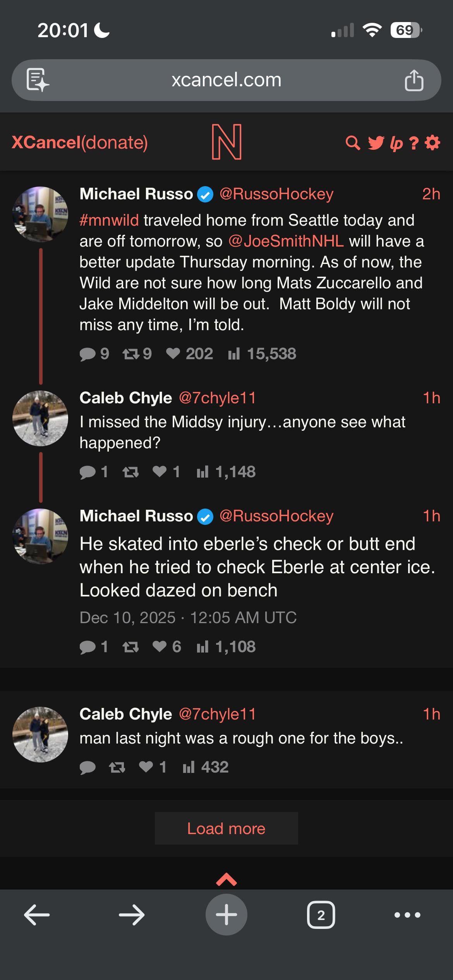Go forward with the browser forward arrow
The width and height of the screenshot is (453, 980).
click(x=132, y=915)
